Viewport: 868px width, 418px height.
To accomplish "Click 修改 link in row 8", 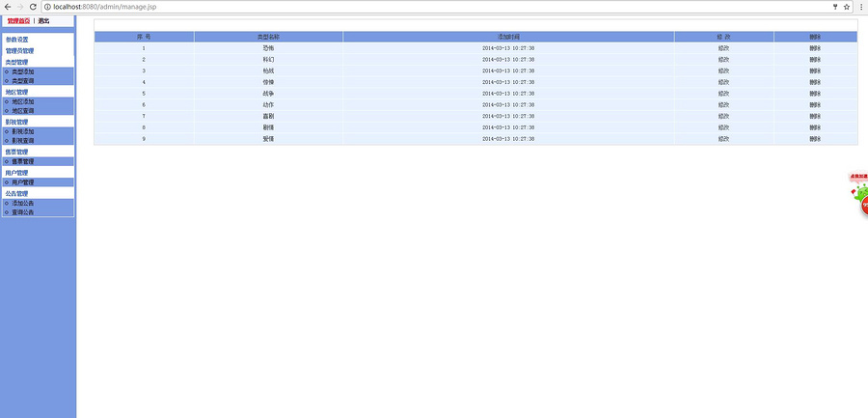I will tap(723, 127).
